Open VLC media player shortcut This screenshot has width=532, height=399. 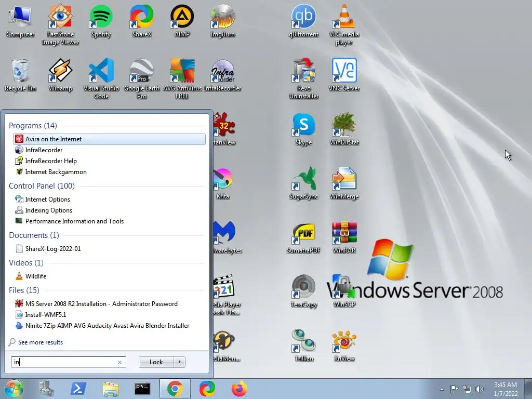tap(344, 25)
